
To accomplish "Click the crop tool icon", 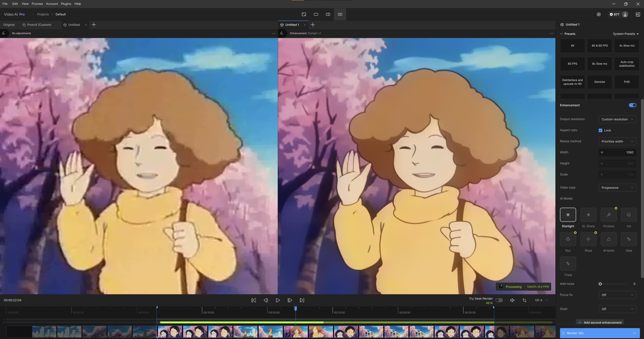I will [524, 300].
